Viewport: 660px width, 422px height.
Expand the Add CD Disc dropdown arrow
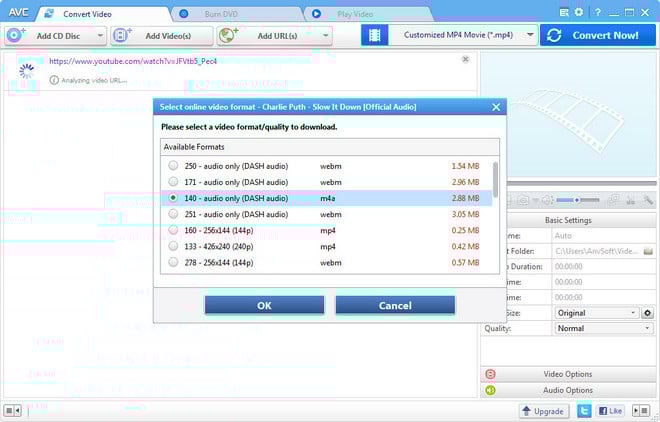pos(100,36)
